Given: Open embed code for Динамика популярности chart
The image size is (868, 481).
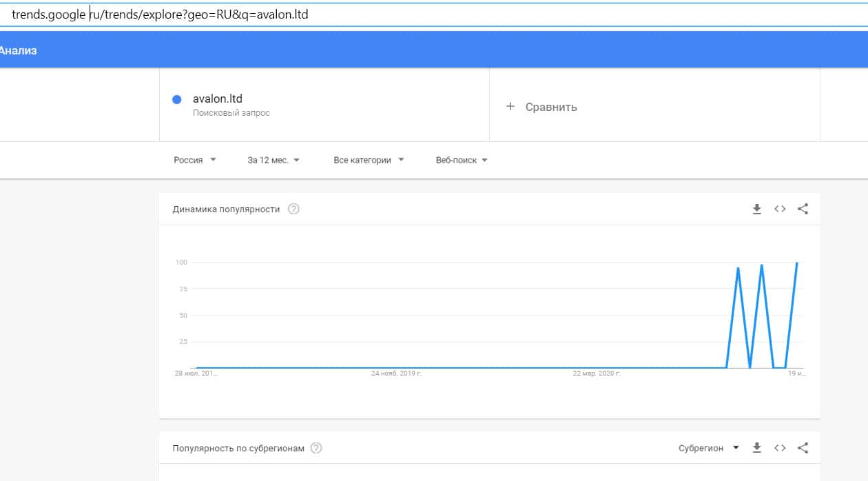Looking at the screenshot, I should pyautogui.click(x=780, y=209).
